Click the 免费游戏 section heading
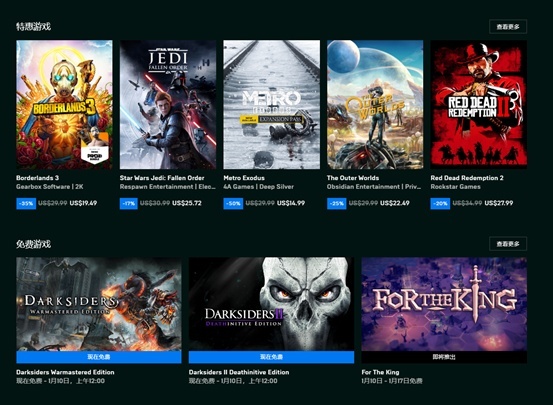This screenshot has height=405, width=553. [34, 244]
